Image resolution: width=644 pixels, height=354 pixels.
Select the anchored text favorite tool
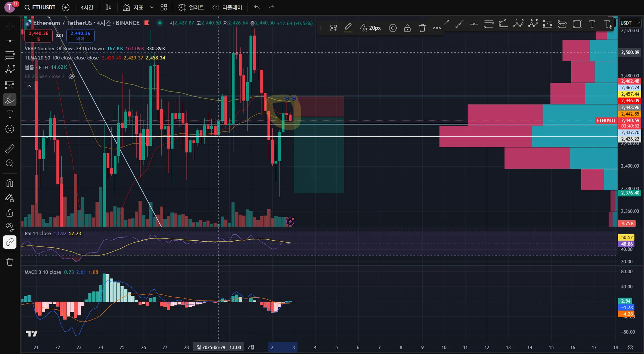tap(607, 24)
